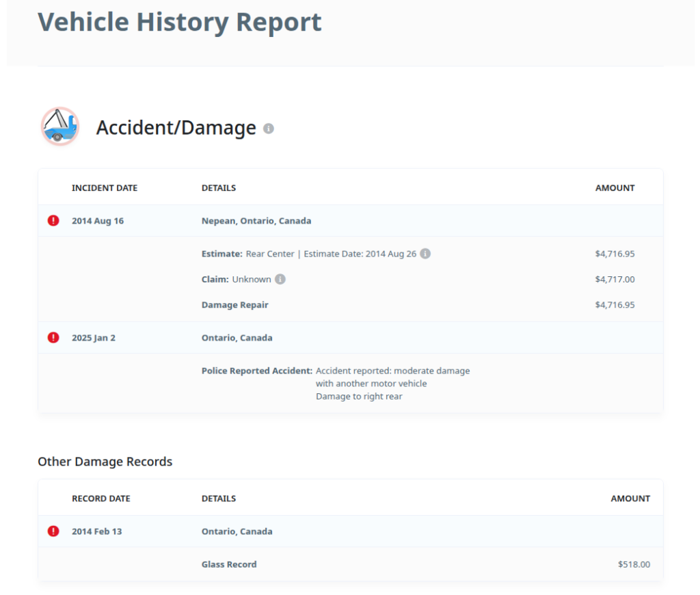This screenshot has height=595, width=700.
Task: Click the 2014 Feb 13 record date
Action: click(97, 531)
